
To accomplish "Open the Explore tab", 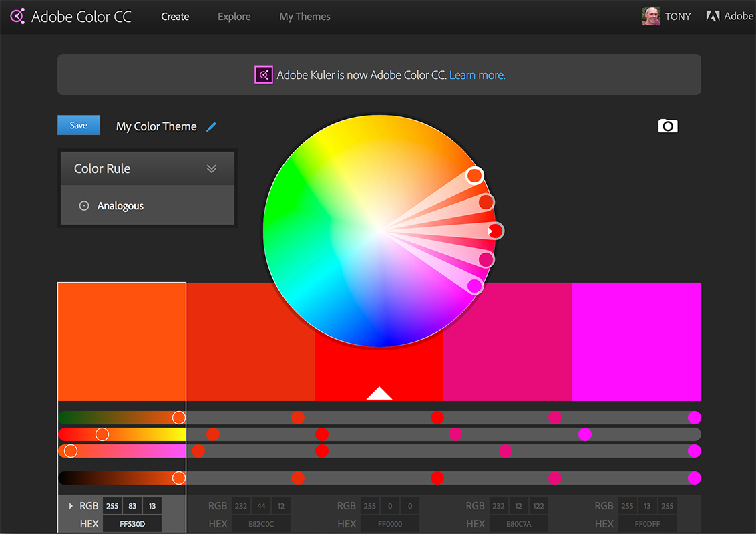I will [234, 17].
